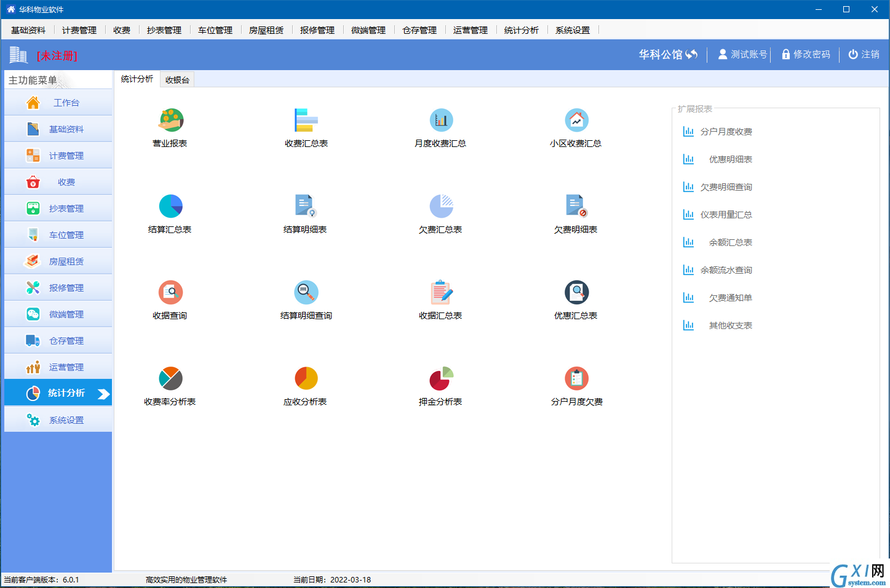Click the 微端管理 WeChat sidebar icon

(x=33, y=314)
